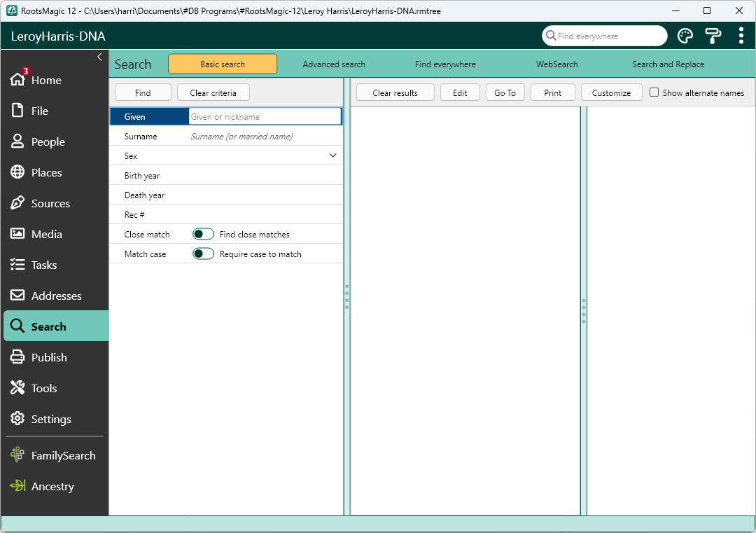Toggle the Require case to match switch
This screenshot has height=533, width=756.
point(203,254)
